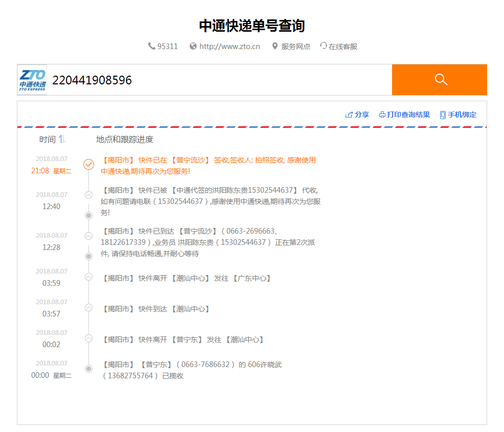Click the share arrow icon

tap(349, 115)
